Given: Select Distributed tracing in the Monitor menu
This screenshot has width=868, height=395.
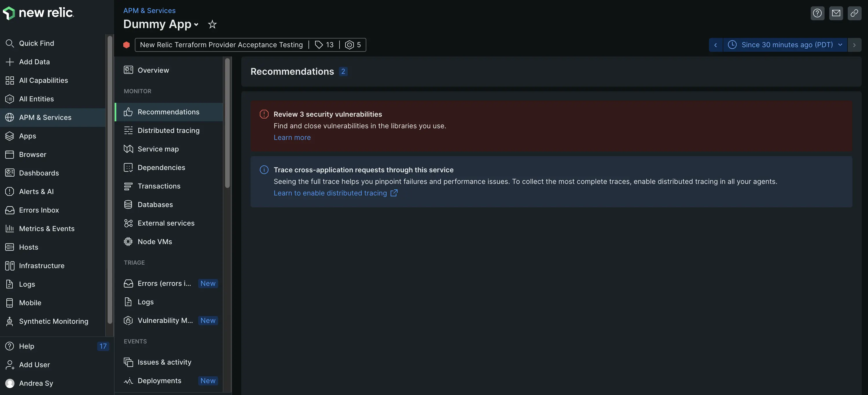Looking at the screenshot, I should click(168, 131).
